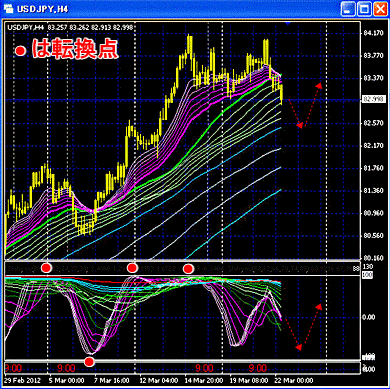
Task: Click the red legend dot beside は転換点
Action: click(20, 51)
